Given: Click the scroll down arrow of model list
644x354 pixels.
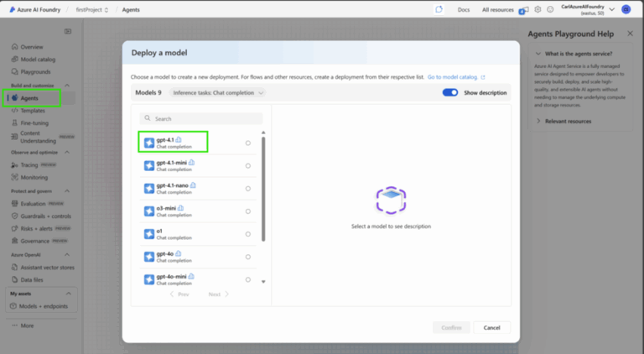Looking at the screenshot, I should click(x=263, y=282).
